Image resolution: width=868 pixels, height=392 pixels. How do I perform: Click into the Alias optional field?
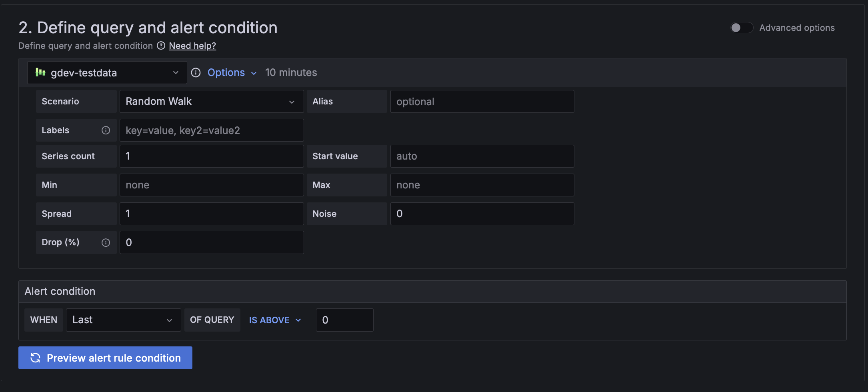[482, 101]
